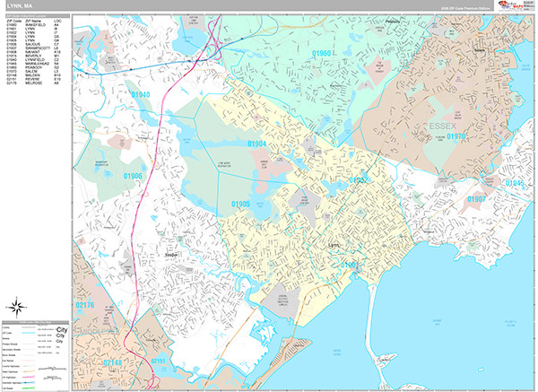The image size is (538, 392).
Task: Select the 01904 ZIP code label on the map
Action: (257, 144)
